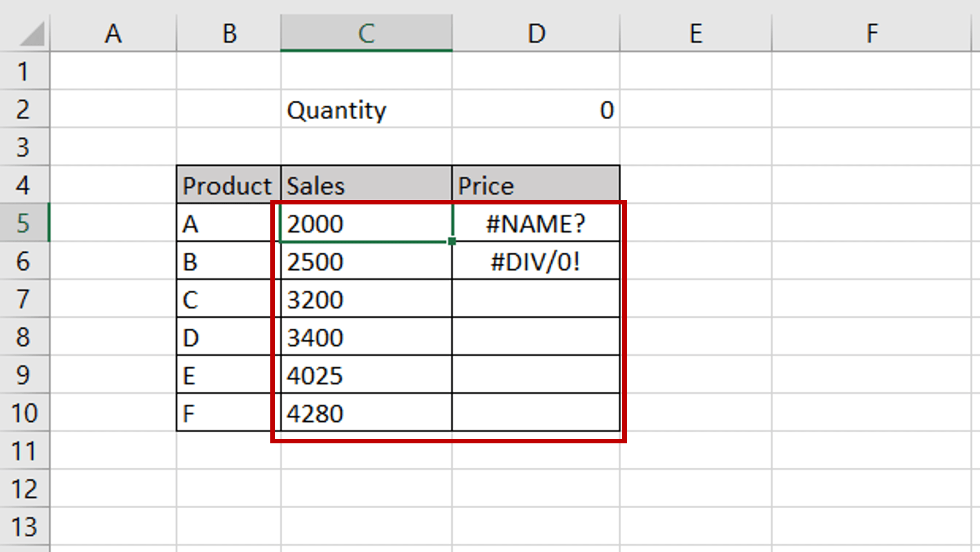Select the entire column D header
The width and height of the screenshot is (980, 552).
[x=537, y=32]
